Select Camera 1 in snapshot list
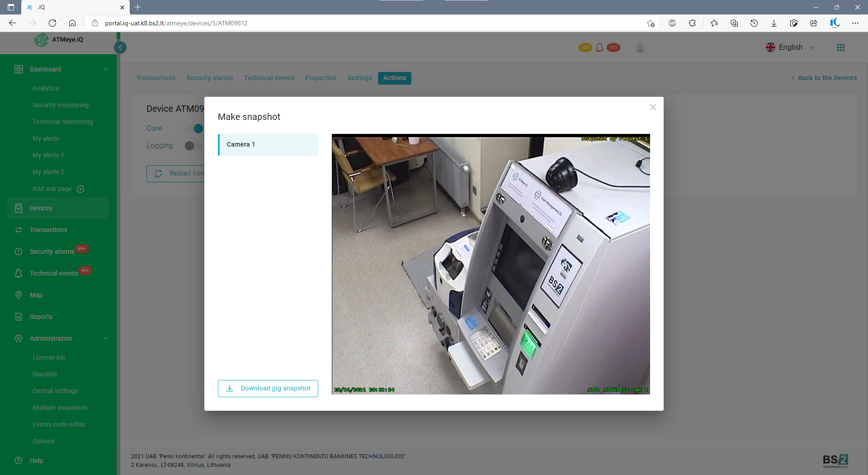This screenshot has width=868, height=475. pyautogui.click(x=268, y=145)
